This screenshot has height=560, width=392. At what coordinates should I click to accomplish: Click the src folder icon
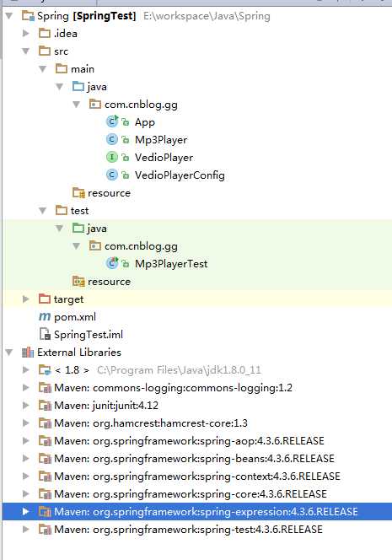[45, 51]
